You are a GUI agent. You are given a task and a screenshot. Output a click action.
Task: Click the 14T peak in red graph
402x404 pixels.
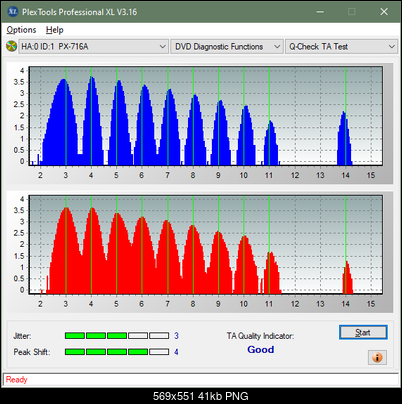(348, 277)
